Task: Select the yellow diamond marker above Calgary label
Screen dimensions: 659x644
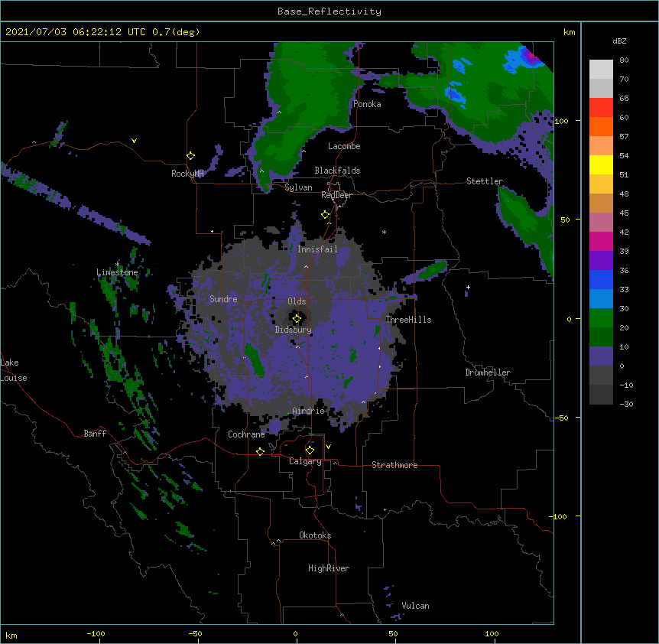Action: pyautogui.click(x=310, y=450)
